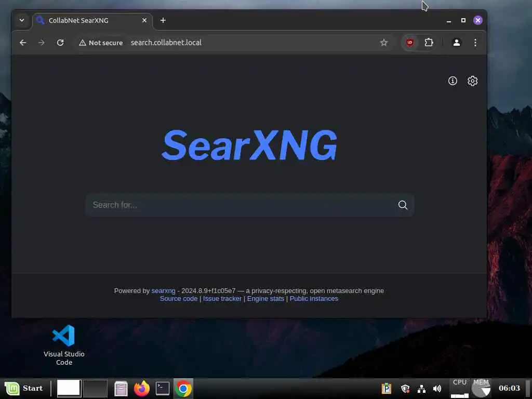Click the magnifier search submit icon
Image resolution: width=532 pixels, height=399 pixels.
tap(403, 205)
